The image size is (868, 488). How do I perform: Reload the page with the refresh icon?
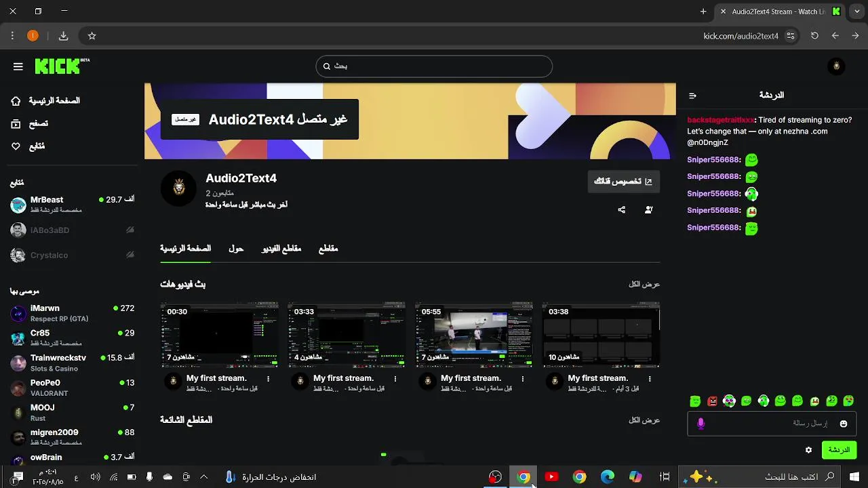click(814, 36)
